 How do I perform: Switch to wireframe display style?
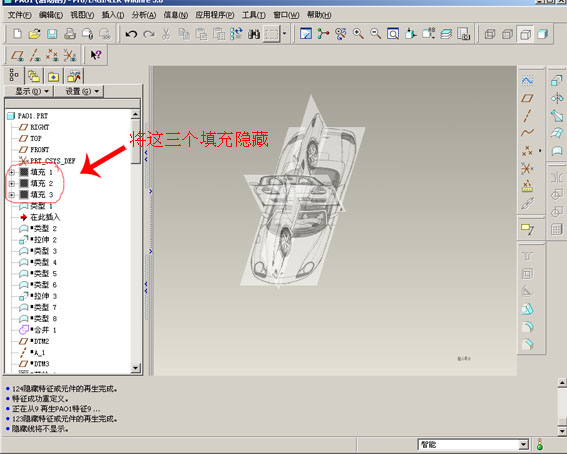coord(490,34)
